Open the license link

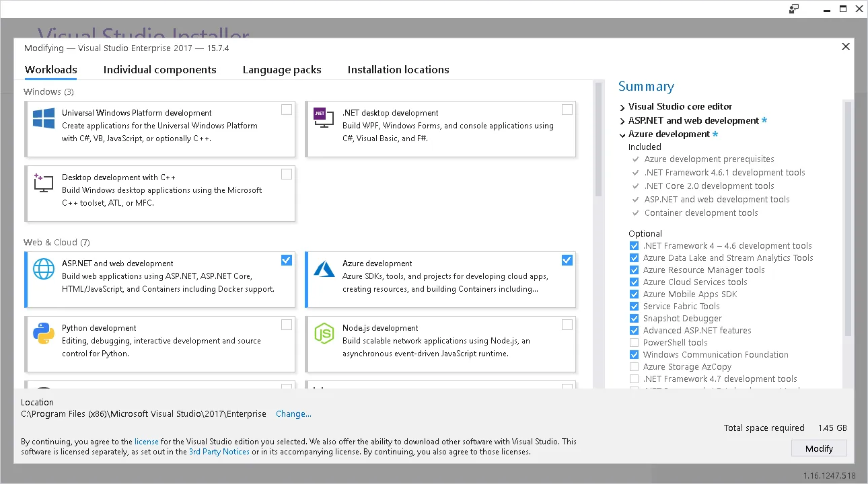tap(147, 442)
